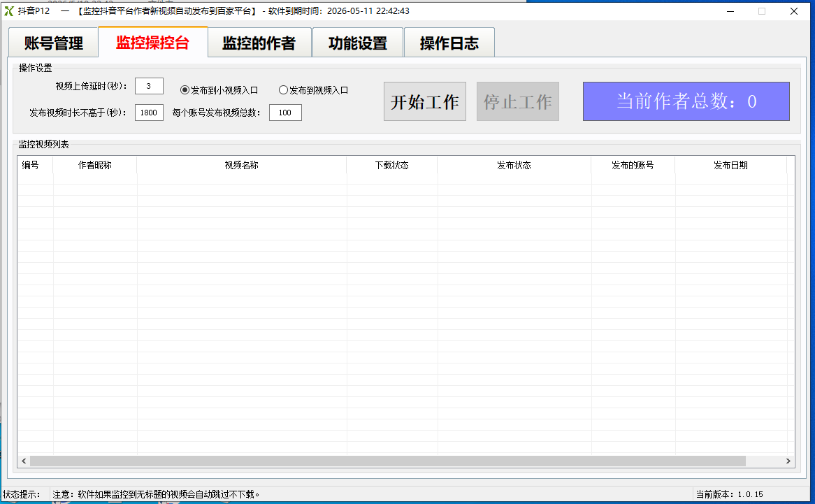Click the 开始工作 button

(x=425, y=101)
